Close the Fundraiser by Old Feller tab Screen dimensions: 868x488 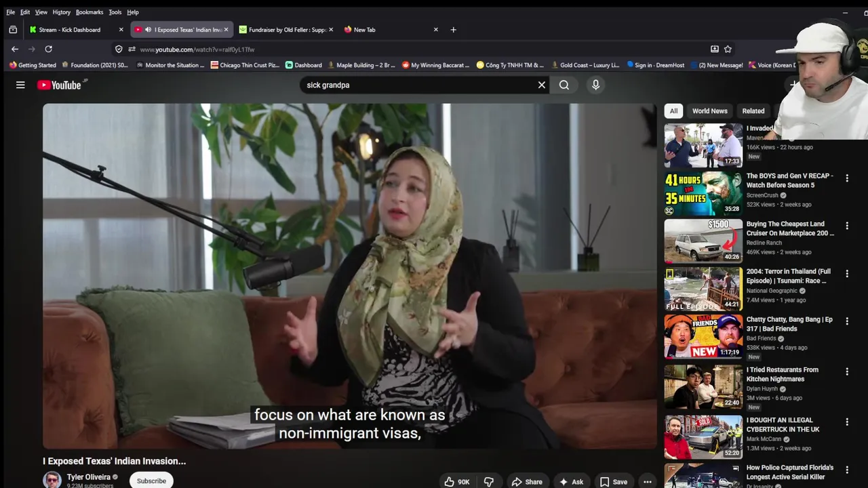(331, 30)
